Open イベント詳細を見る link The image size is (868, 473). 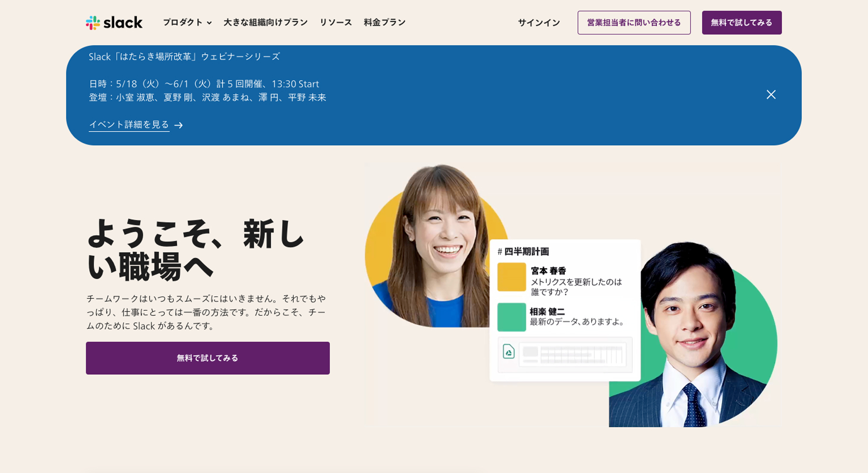click(x=129, y=125)
